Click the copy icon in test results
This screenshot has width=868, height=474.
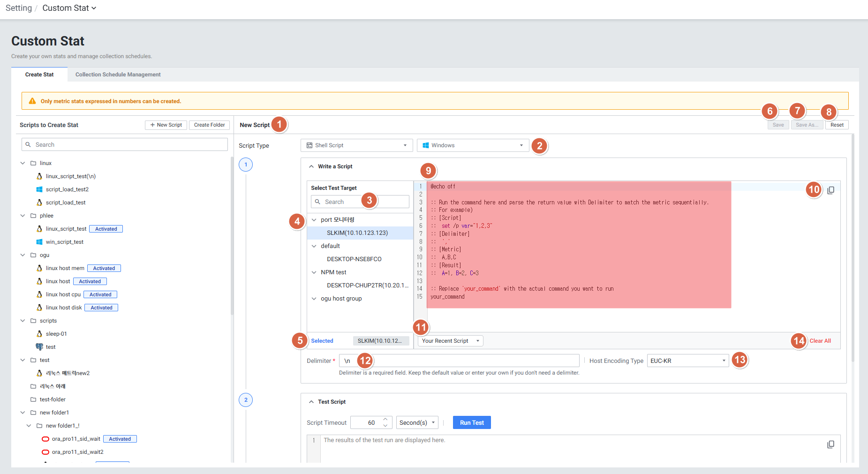coord(830,444)
